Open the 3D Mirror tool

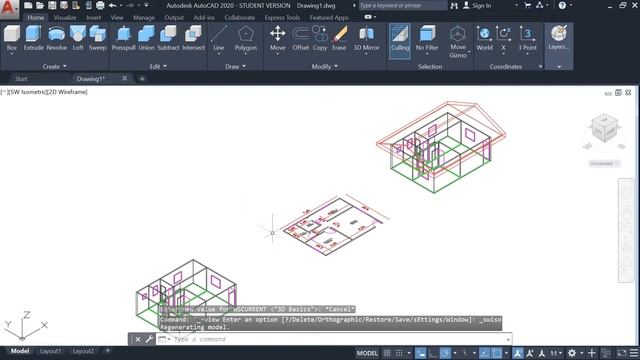(366, 39)
